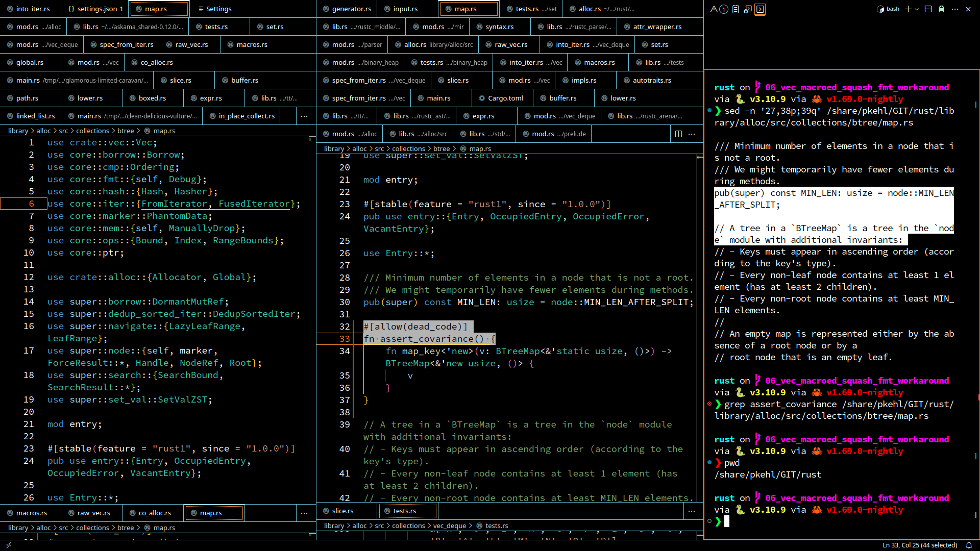980x551 pixels.
Task: Click 'alloc' breadcrumb in right editor
Action: (360, 148)
